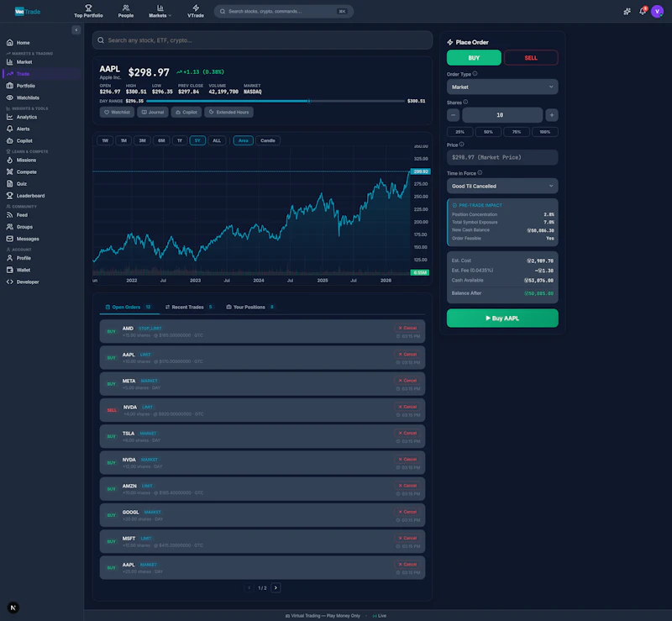The width and height of the screenshot is (672, 621).
Task: Switch to Recent Trades tab
Action: [x=189, y=307]
